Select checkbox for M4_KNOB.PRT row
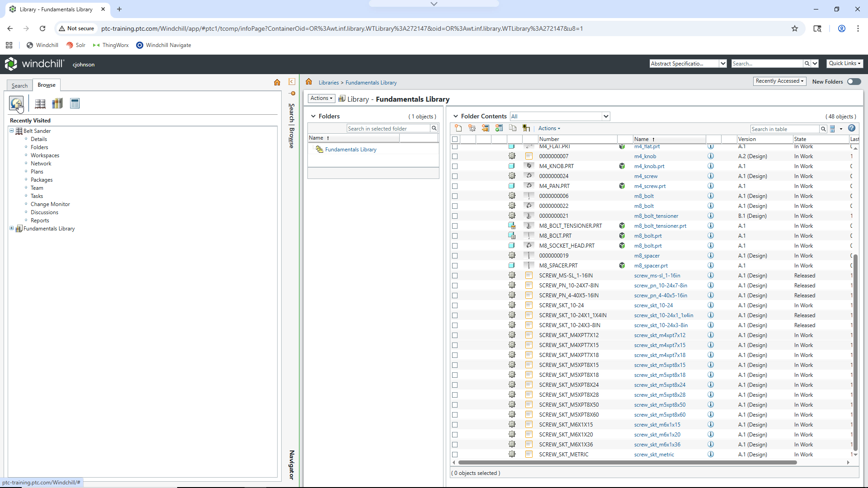 [x=455, y=166]
